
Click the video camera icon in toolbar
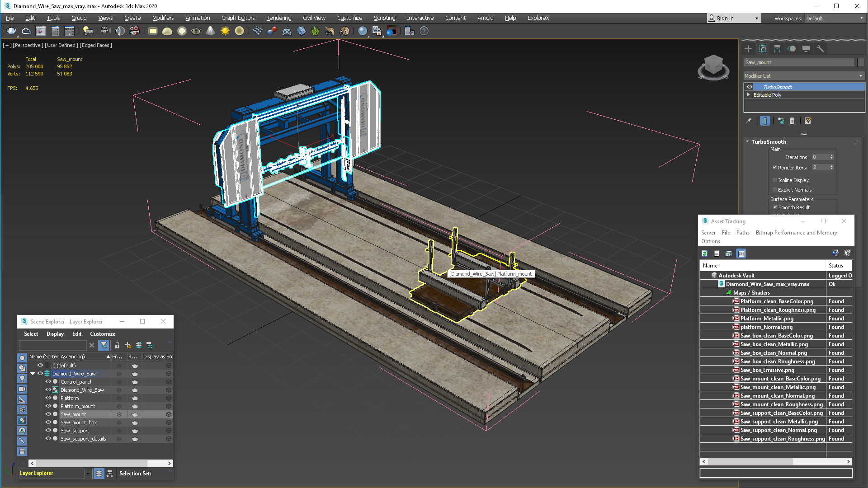pos(105,31)
